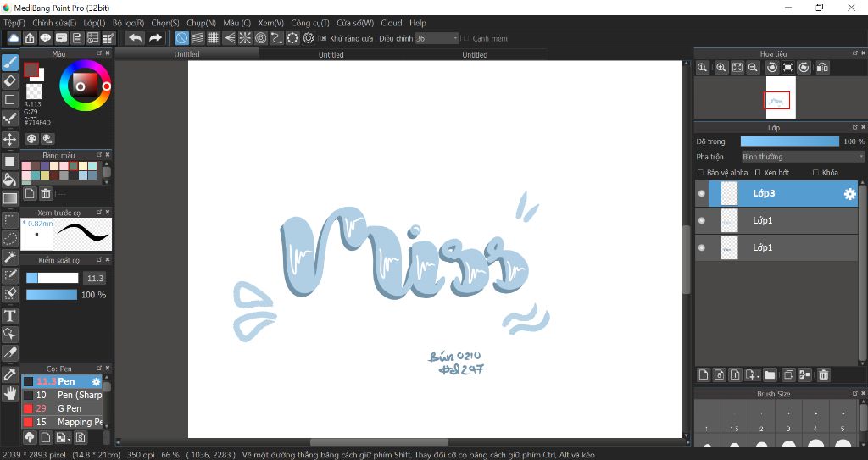Image resolution: width=868 pixels, height=460 pixels.
Task: Enable the grid snap icon
Action: coord(213,38)
